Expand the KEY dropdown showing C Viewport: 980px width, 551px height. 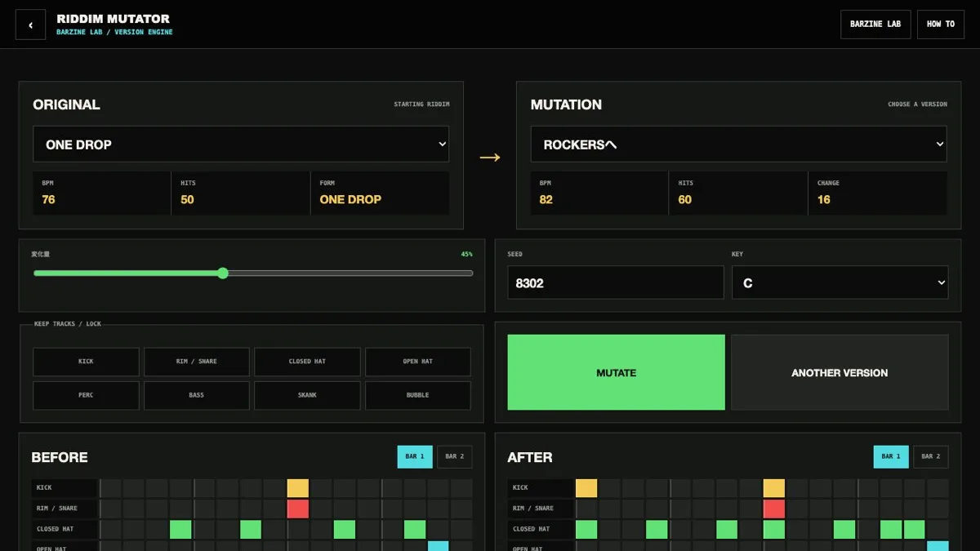coord(840,282)
